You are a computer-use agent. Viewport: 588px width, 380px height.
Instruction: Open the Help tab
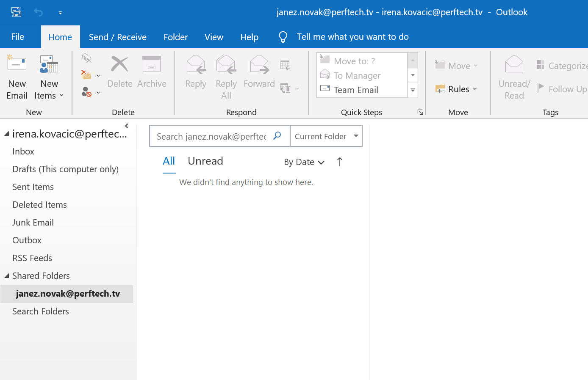250,37
